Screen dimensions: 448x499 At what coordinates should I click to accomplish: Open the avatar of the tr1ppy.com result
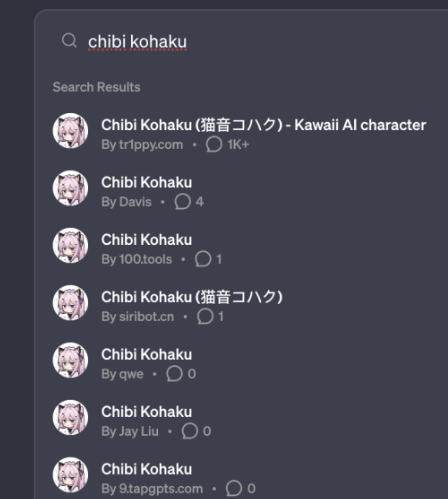tap(70, 130)
